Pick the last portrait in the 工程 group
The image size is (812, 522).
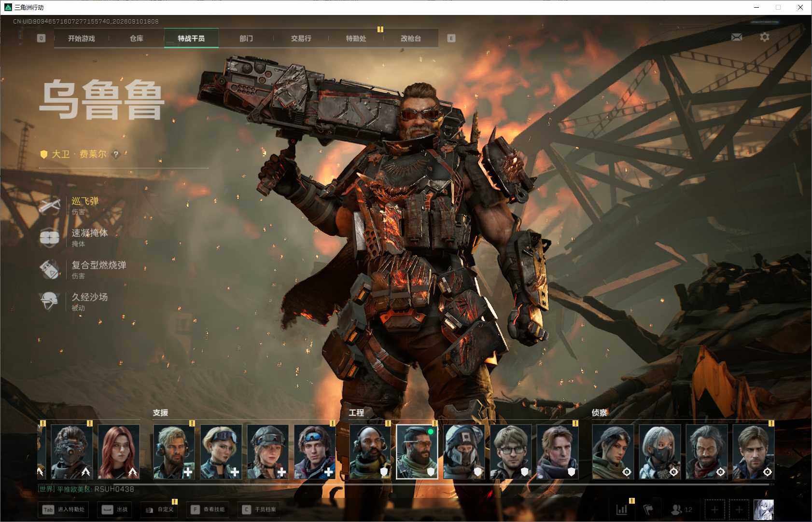coord(558,452)
